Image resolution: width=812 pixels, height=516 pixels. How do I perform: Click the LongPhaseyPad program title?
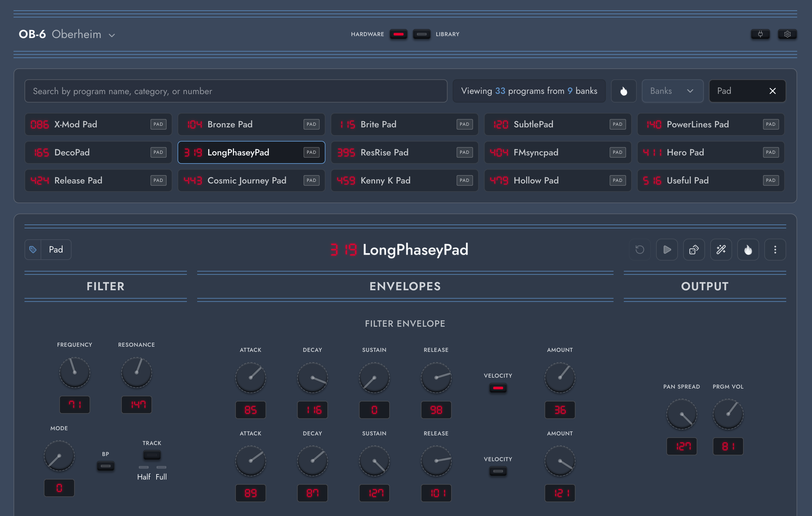click(x=415, y=250)
